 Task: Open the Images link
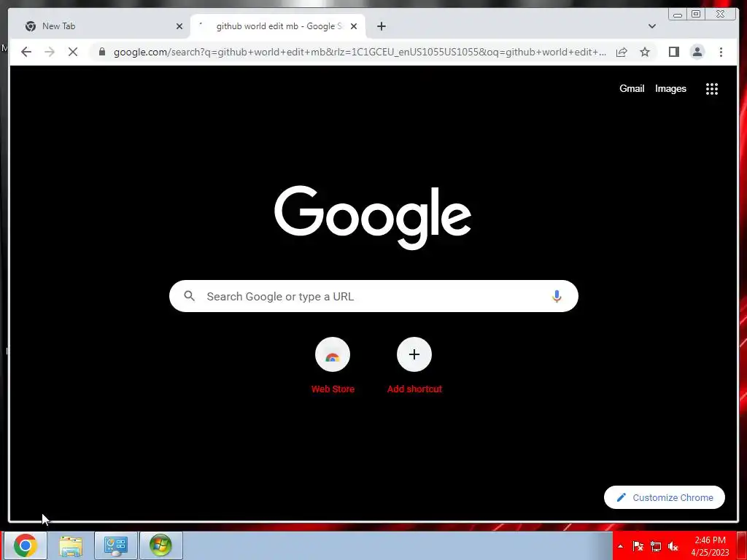(x=670, y=88)
